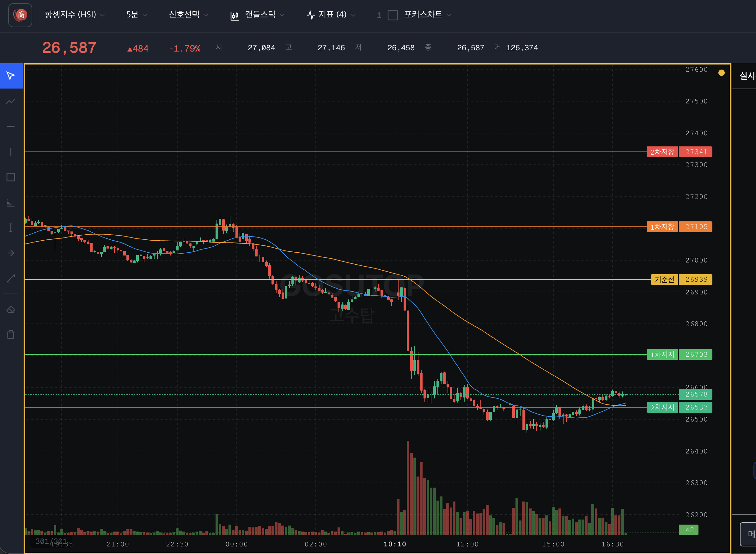Open the 지표 (4) indicators menu
The width and height of the screenshot is (756, 554).
tap(331, 15)
